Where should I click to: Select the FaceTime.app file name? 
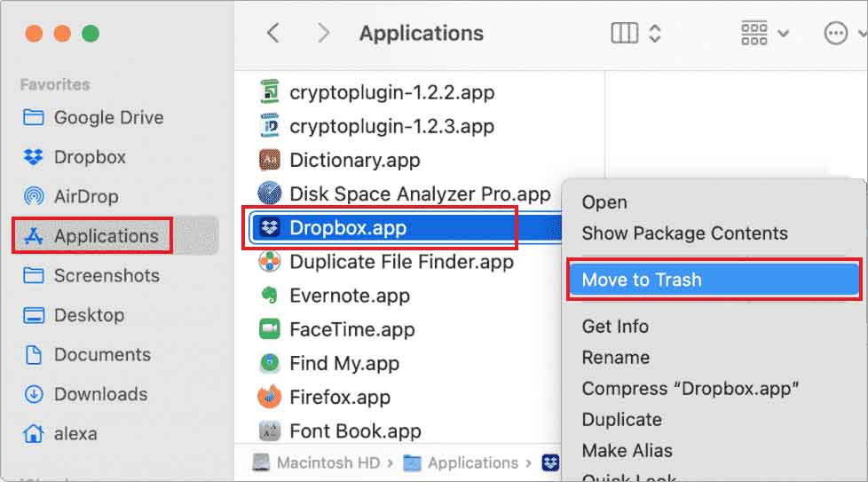[352, 330]
